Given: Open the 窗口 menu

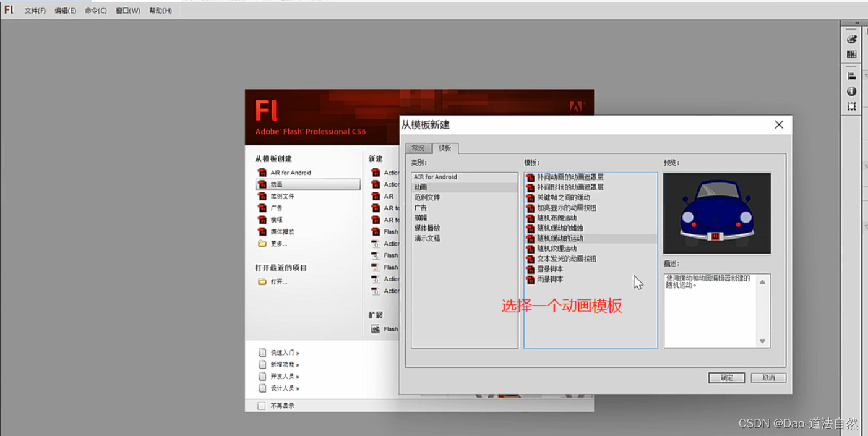Looking at the screenshot, I should [127, 10].
